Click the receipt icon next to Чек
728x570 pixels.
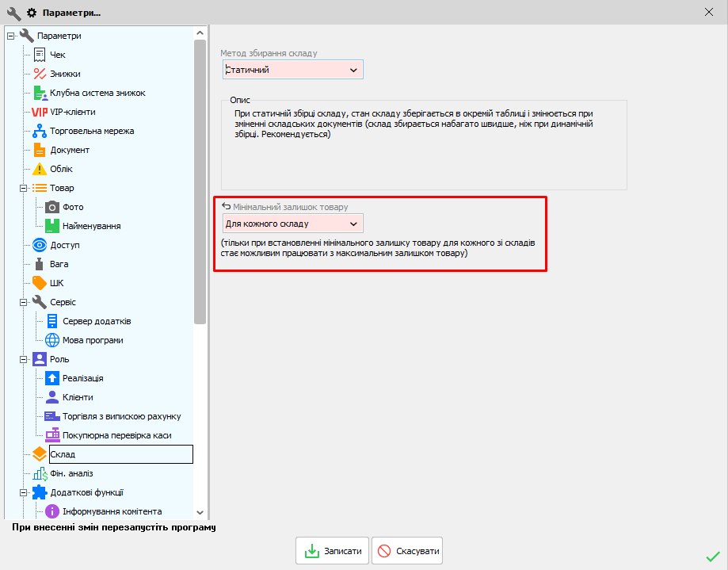click(x=40, y=55)
